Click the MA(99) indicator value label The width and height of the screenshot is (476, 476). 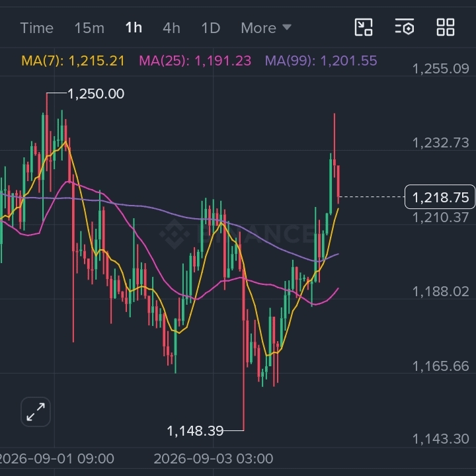point(321,61)
